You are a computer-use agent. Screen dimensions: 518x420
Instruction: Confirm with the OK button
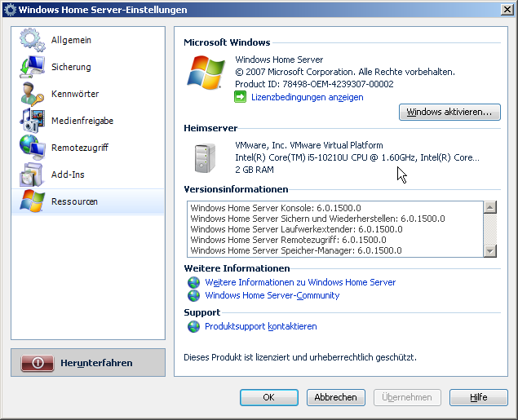pos(269,397)
